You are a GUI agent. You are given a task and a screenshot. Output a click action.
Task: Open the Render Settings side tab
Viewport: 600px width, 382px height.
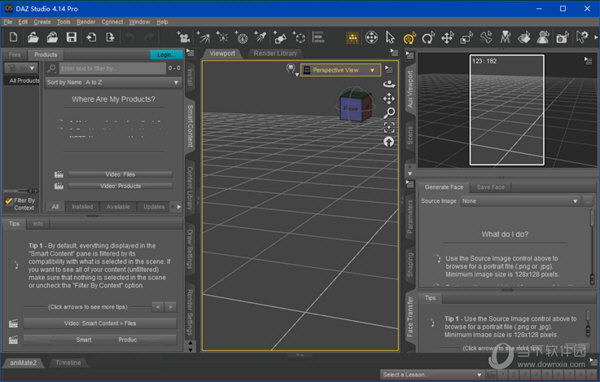(190, 312)
